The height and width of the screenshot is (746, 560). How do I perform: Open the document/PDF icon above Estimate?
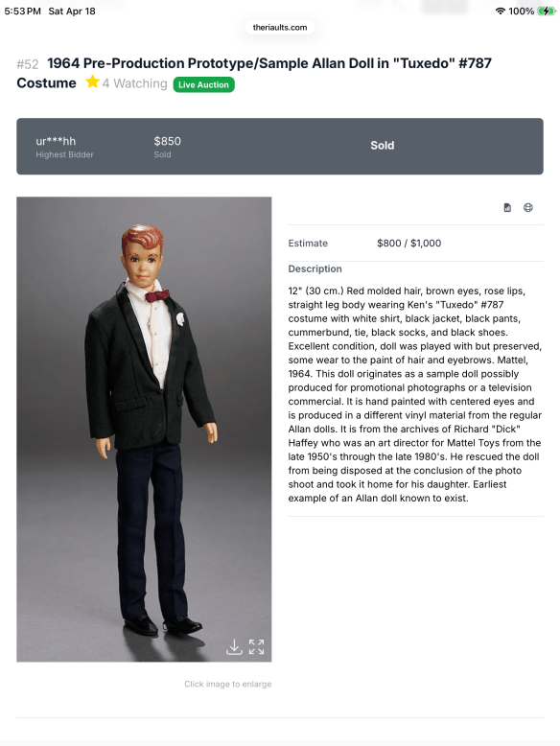[x=507, y=207]
